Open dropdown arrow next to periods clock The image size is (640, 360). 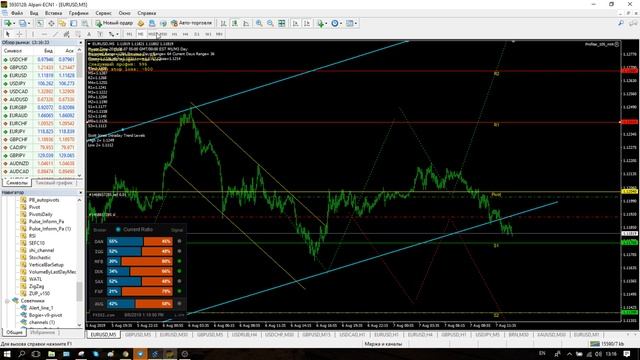(341, 23)
